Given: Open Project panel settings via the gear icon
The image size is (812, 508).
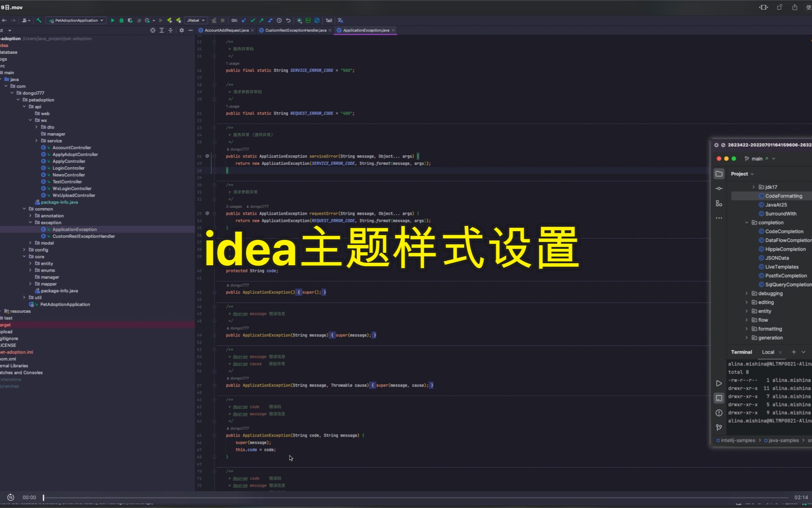Looking at the screenshot, I should (x=182, y=30).
